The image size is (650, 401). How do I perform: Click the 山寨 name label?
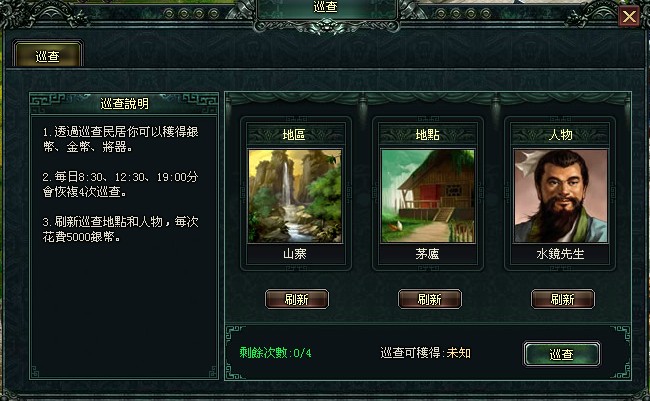pyautogui.click(x=295, y=254)
